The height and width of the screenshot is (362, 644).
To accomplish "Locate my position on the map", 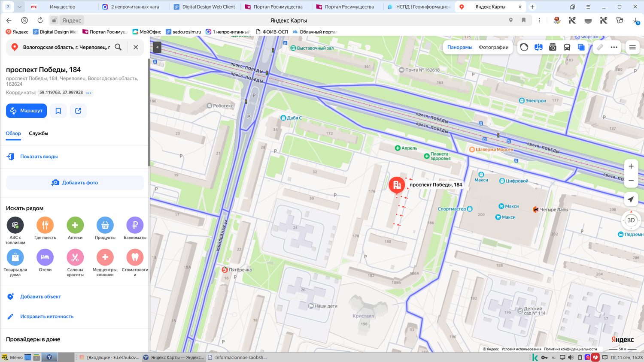I will pyautogui.click(x=631, y=199).
